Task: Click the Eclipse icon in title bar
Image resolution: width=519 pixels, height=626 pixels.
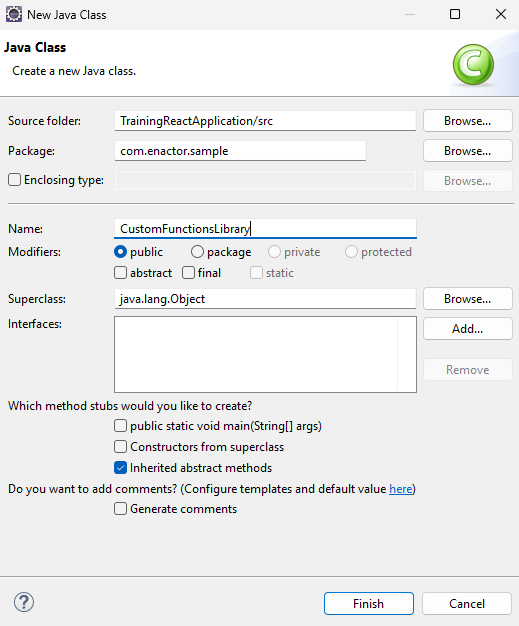Action: click(x=14, y=14)
